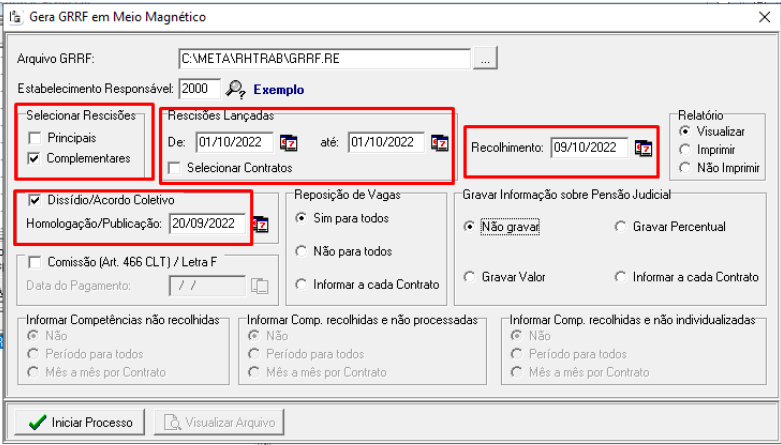
Task: Click the Homologação/Publicação date field 20/09/2022
Action: pyautogui.click(x=207, y=224)
